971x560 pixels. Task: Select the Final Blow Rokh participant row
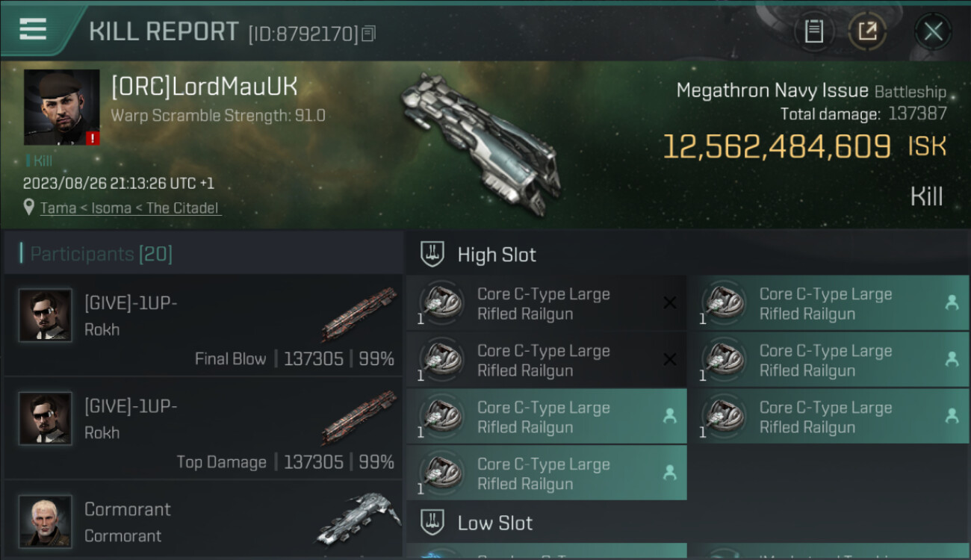click(x=203, y=325)
